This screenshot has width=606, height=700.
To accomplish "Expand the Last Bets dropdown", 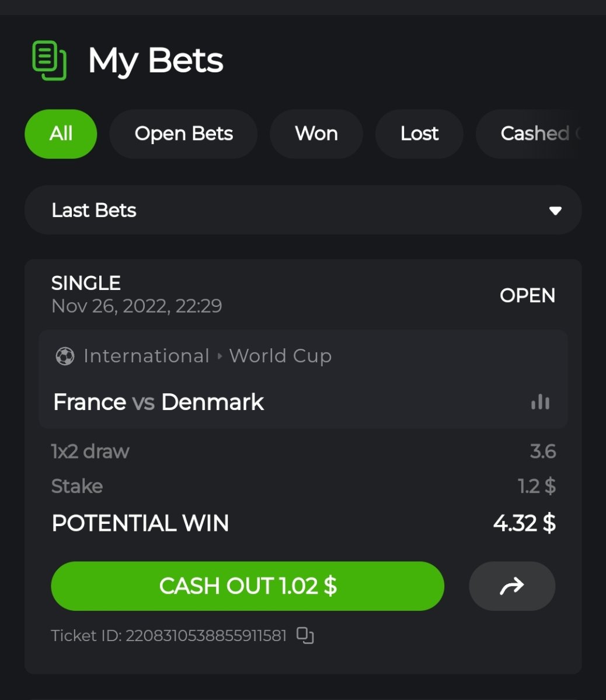I will (303, 210).
